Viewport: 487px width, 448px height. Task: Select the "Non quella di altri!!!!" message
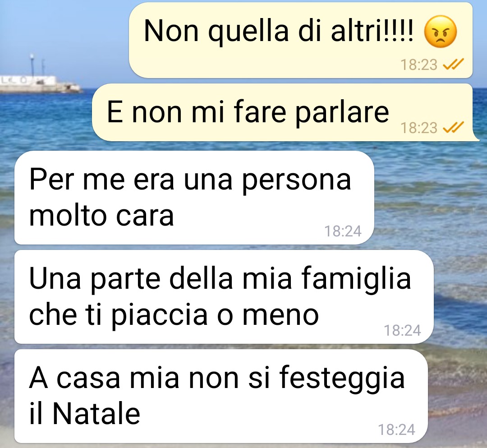[301, 40]
